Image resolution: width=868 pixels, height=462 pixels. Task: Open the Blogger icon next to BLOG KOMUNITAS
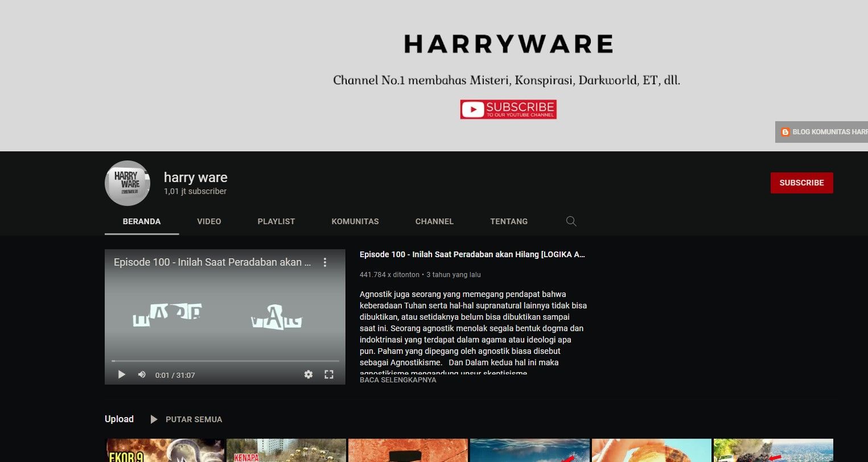(785, 131)
